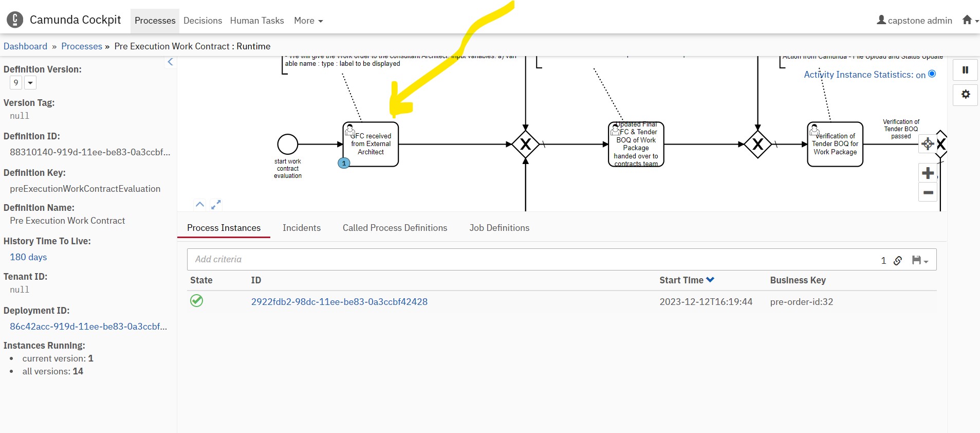980x433 pixels.
Task: Open instance 2922fdb2-98dc-11ee-be83-0a3ccbf42428
Action: click(339, 302)
